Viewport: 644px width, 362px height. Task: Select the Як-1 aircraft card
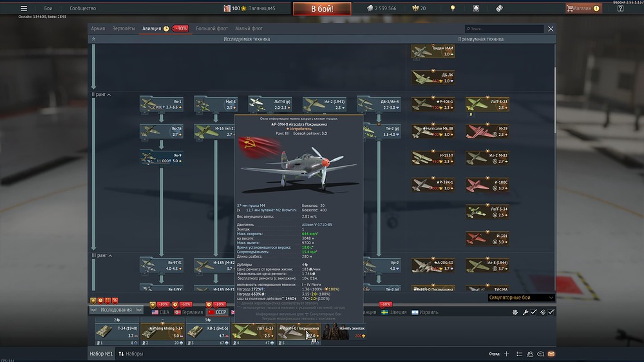(x=162, y=104)
